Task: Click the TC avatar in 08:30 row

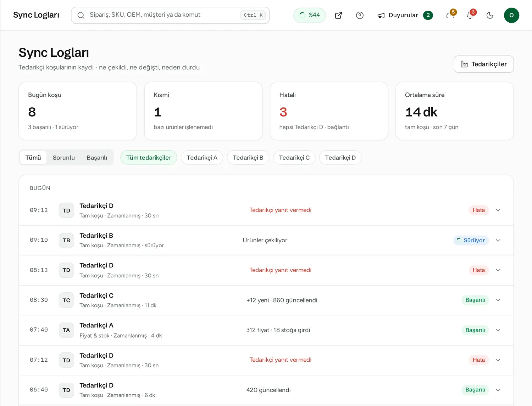Action: pos(66,300)
